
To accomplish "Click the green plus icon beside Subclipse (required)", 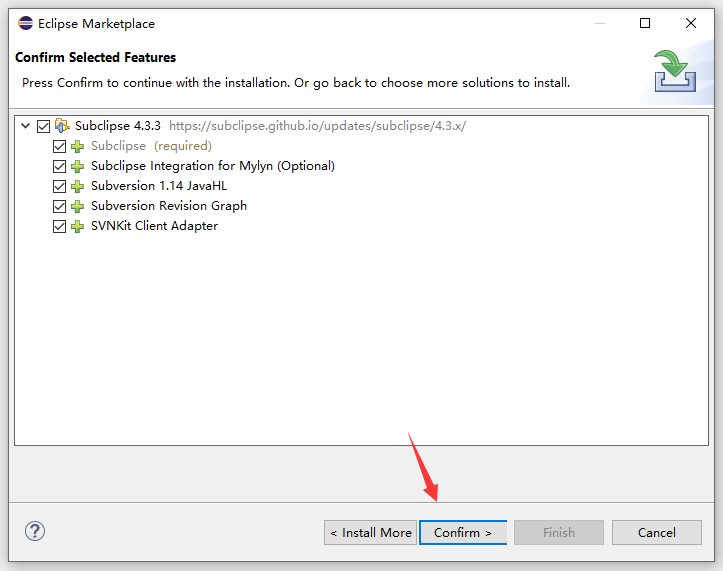I will (x=78, y=146).
